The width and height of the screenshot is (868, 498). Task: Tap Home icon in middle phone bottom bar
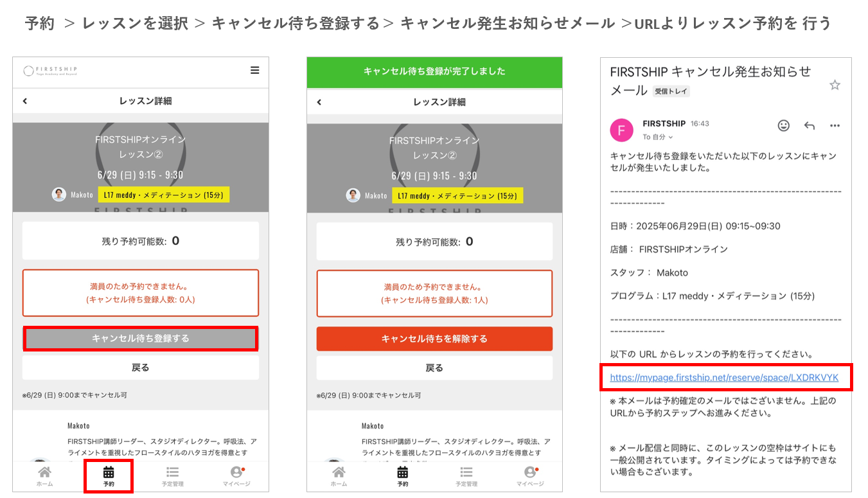(339, 476)
